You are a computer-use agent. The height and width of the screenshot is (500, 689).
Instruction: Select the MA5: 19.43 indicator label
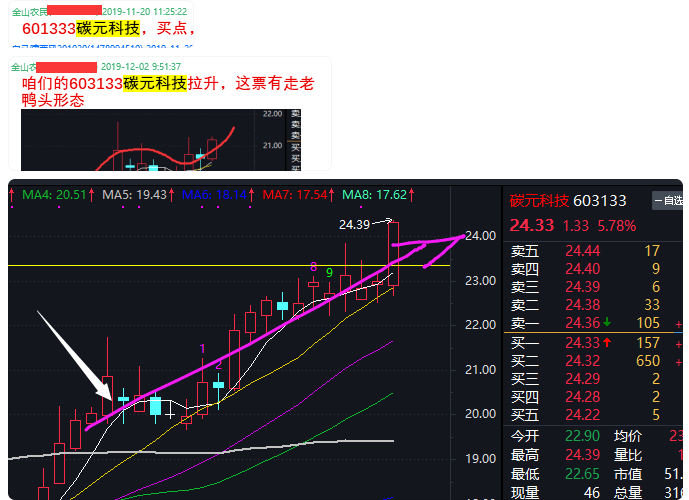click(134, 195)
